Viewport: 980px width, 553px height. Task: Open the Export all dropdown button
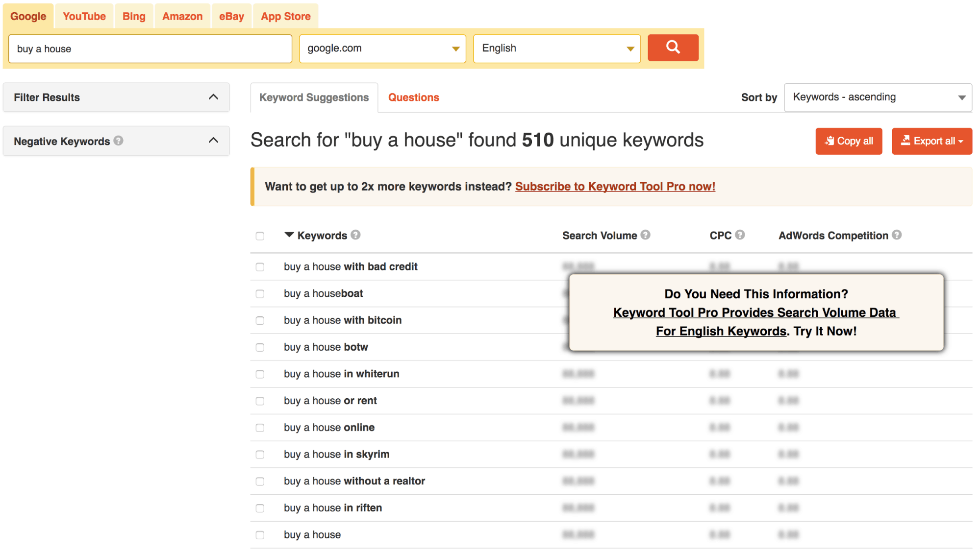coord(931,141)
